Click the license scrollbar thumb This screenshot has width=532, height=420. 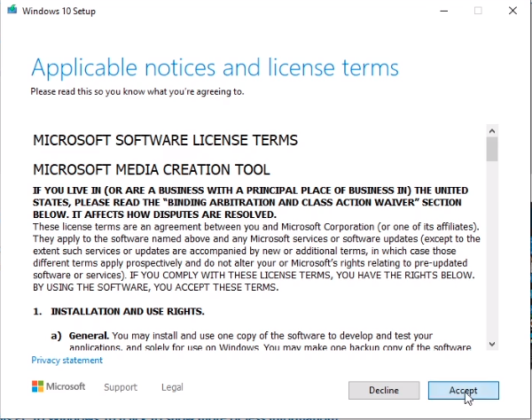492,149
